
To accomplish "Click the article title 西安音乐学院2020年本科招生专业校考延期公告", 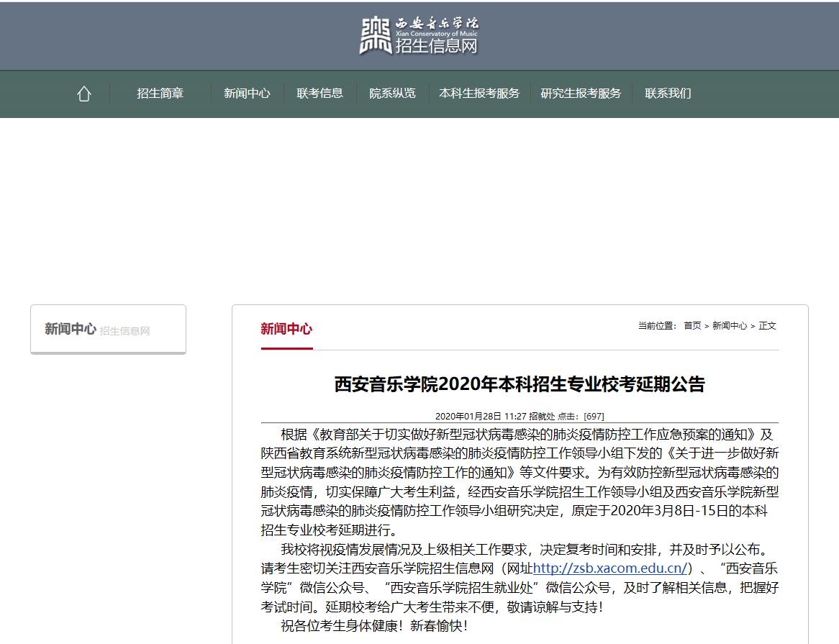I will tap(520, 384).
